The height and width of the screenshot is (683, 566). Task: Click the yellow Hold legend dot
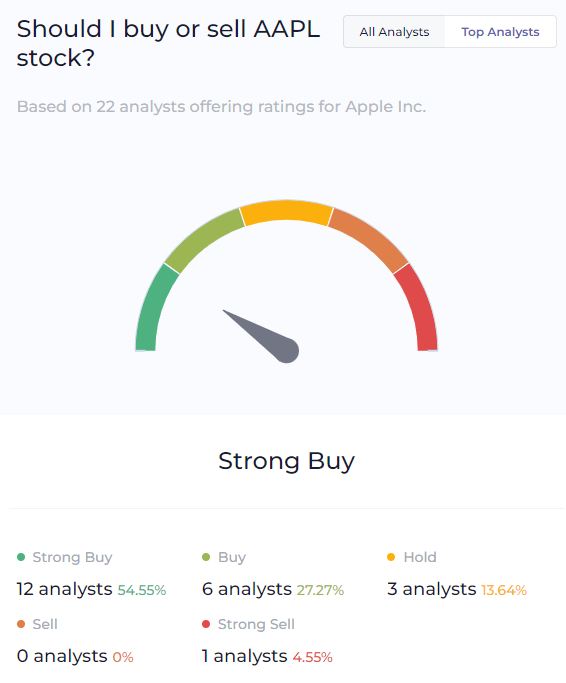391,557
